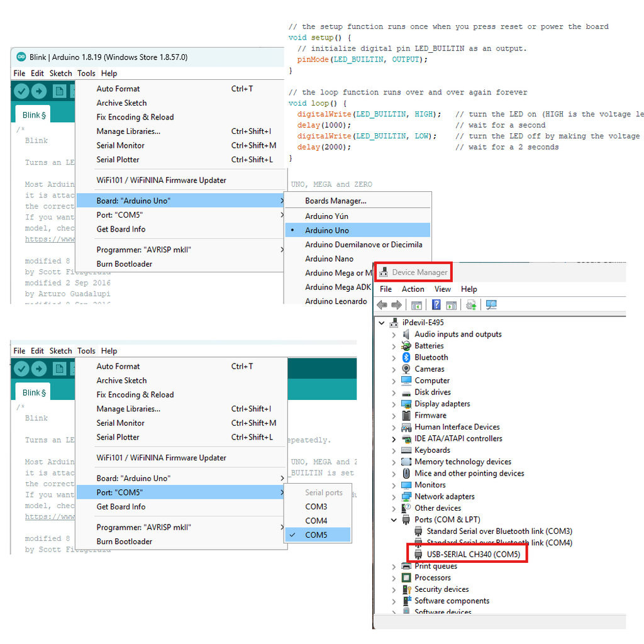The image size is (644, 644).
Task: Click the Security devices key icon
Action: tap(407, 589)
